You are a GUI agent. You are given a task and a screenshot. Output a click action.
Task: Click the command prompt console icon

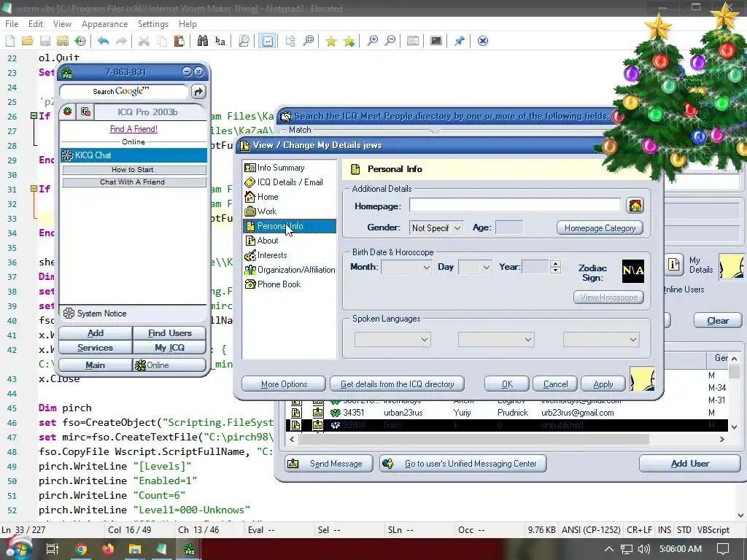point(436,41)
